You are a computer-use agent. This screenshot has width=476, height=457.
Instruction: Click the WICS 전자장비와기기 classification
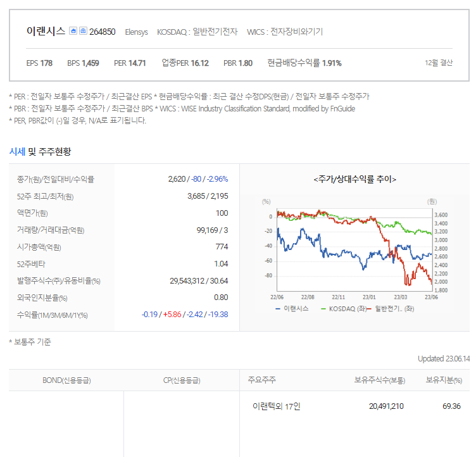point(285,32)
